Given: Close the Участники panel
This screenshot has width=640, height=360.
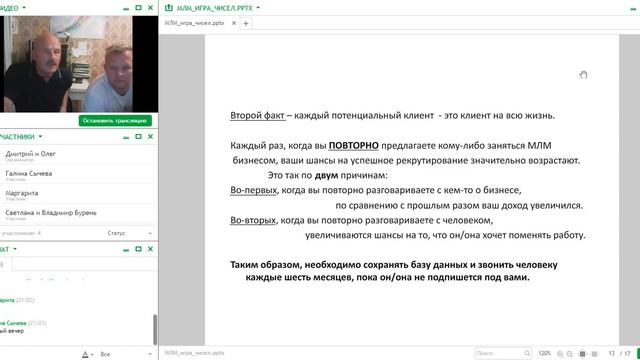Looking at the screenshot, I should click(x=151, y=136).
